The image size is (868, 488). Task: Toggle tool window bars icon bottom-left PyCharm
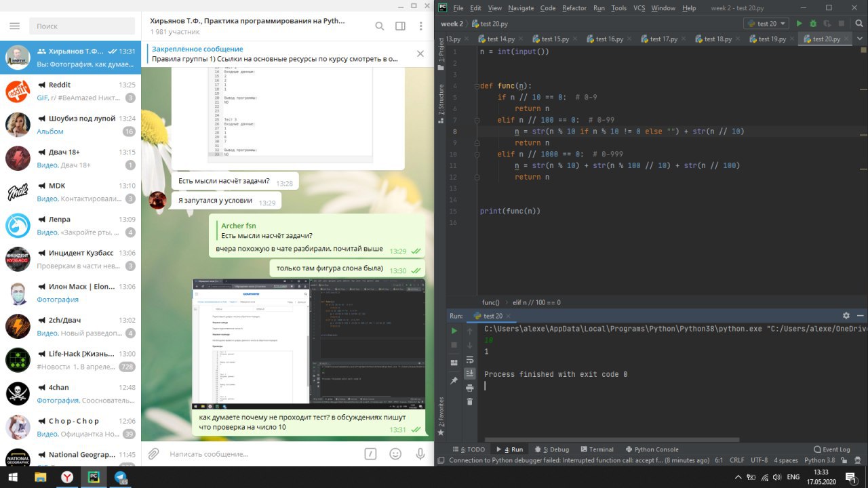point(441,460)
